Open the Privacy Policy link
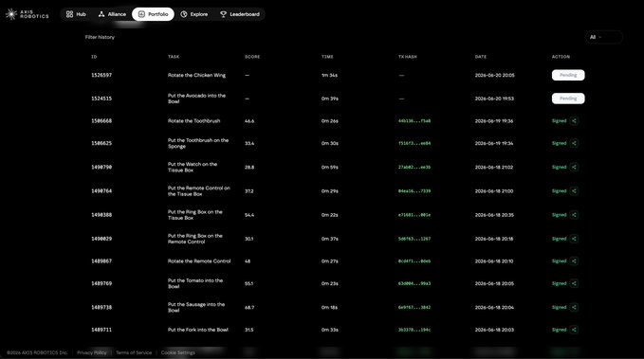This screenshot has width=644, height=359. [x=92, y=352]
